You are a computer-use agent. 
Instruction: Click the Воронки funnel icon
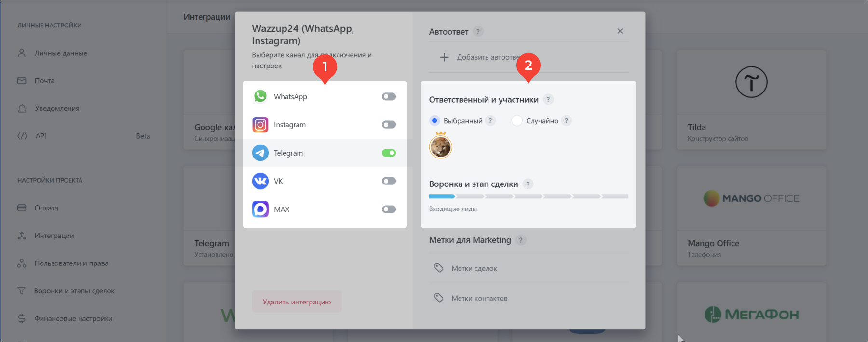point(21,291)
